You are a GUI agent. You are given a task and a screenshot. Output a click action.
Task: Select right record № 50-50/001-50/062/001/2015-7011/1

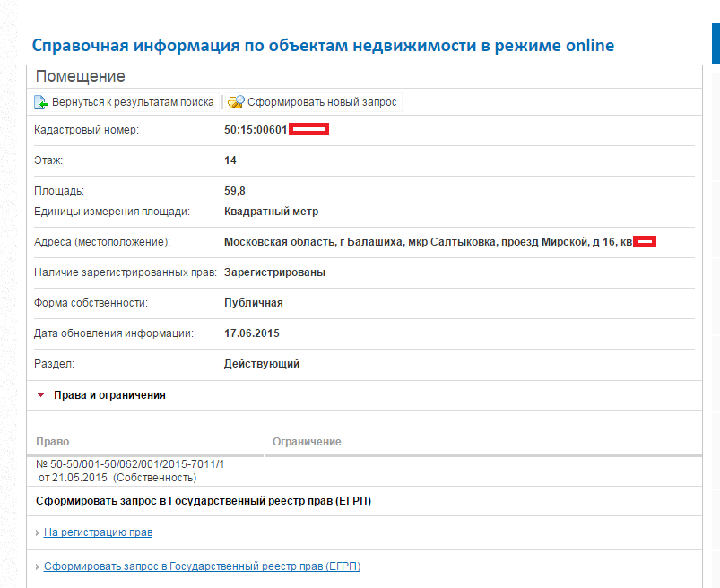coord(130,464)
